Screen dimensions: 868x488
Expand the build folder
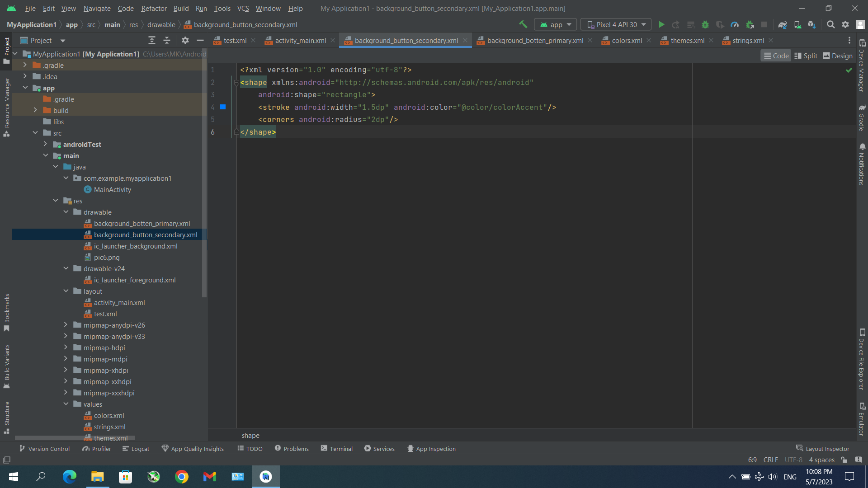tap(36, 110)
